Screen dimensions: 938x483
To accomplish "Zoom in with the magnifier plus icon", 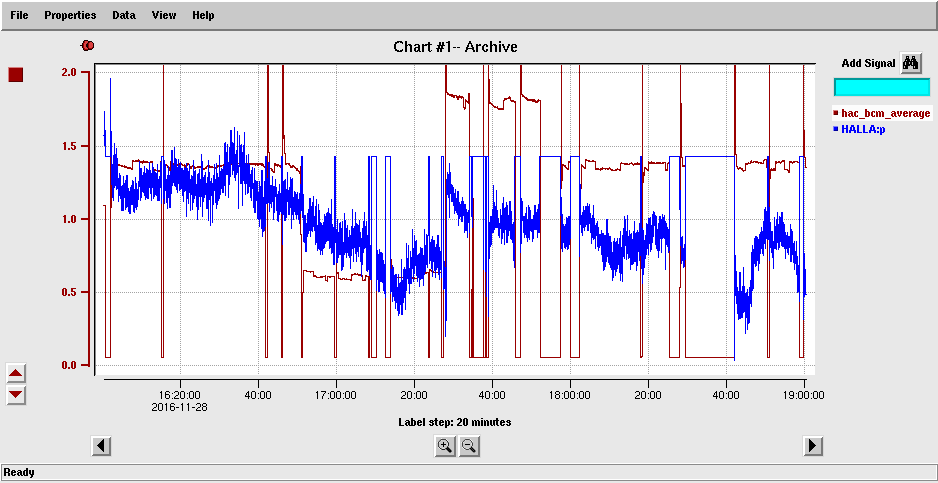I will 444,446.
